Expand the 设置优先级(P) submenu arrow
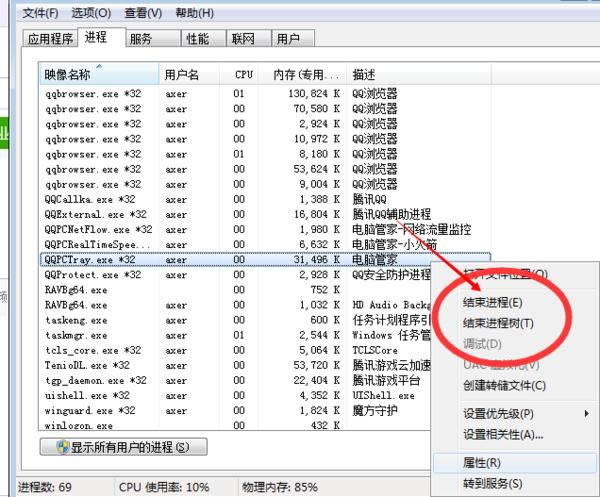The height and width of the screenshot is (497, 600). [586, 414]
